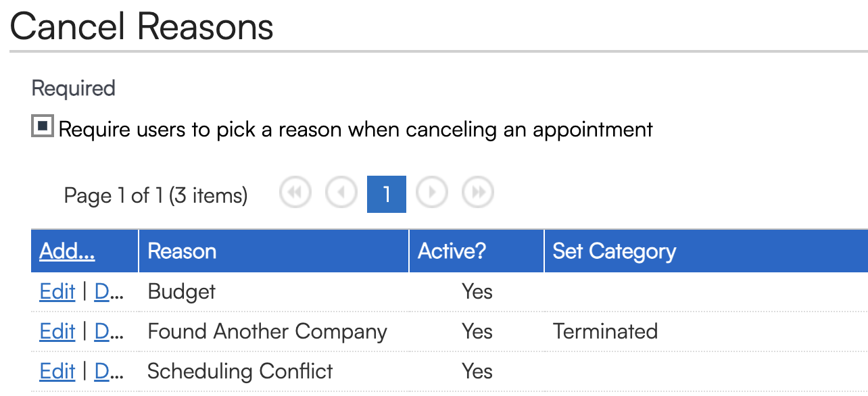
Task: Go to the next page
Action: tap(432, 194)
